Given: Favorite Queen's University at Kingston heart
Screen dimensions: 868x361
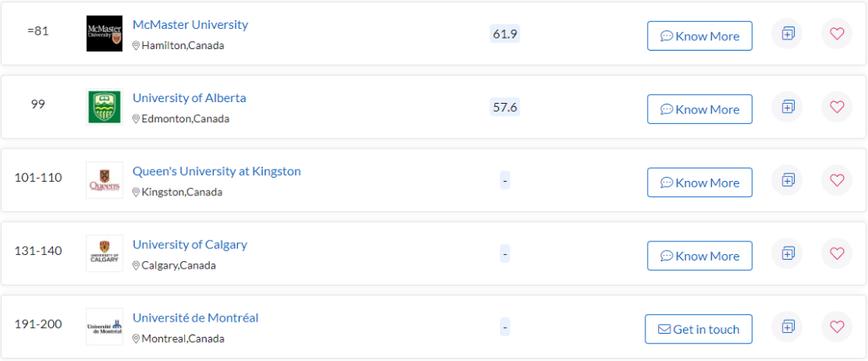Looking at the screenshot, I should coord(837,180).
